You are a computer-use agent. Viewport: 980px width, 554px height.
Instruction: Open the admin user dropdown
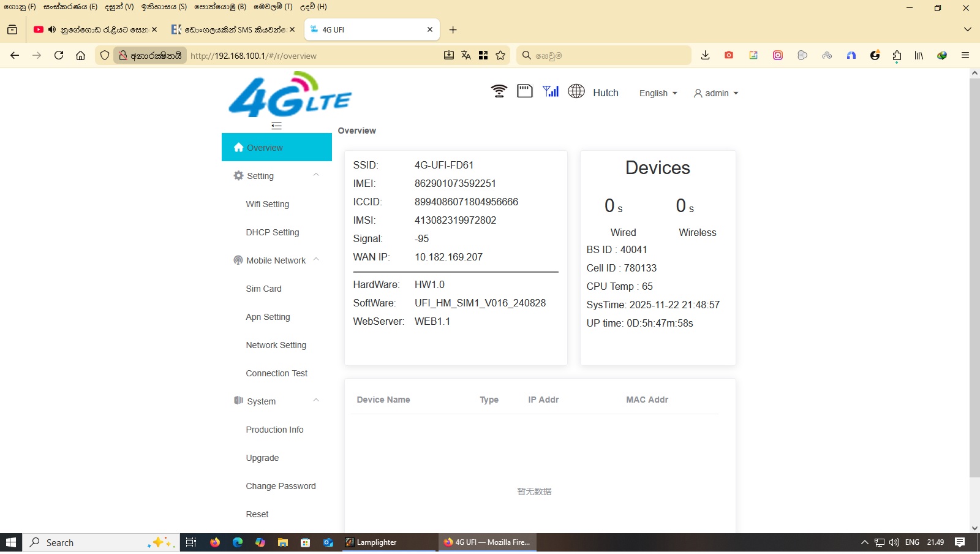click(716, 93)
